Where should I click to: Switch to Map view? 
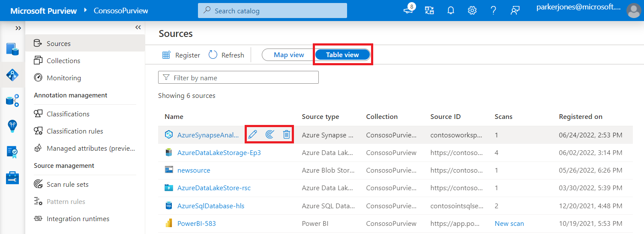pyautogui.click(x=289, y=55)
